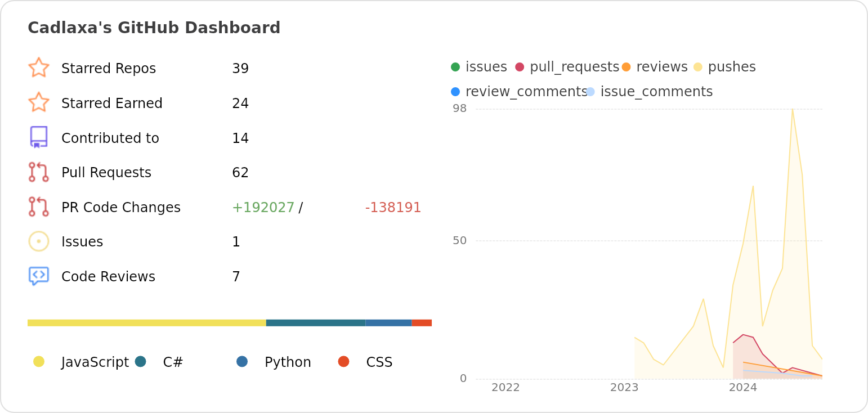The height and width of the screenshot is (413, 868).
Task: Toggle the pull_requests series legend dot
Action: coord(520,67)
